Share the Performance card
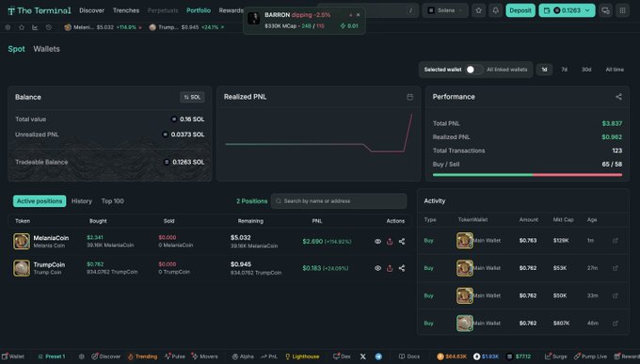Image resolution: width=640 pixels, height=364 pixels. click(x=618, y=97)
